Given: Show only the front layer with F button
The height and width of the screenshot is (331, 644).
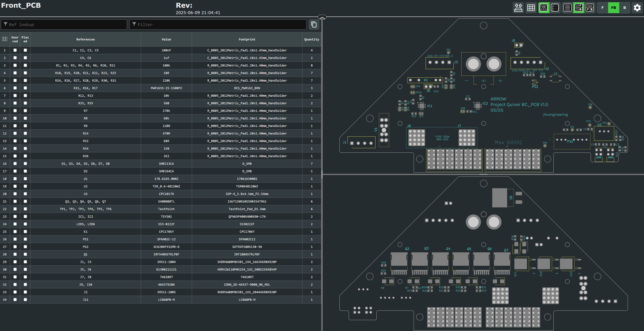Looking at the screenshot, I should tap(602, 8).
